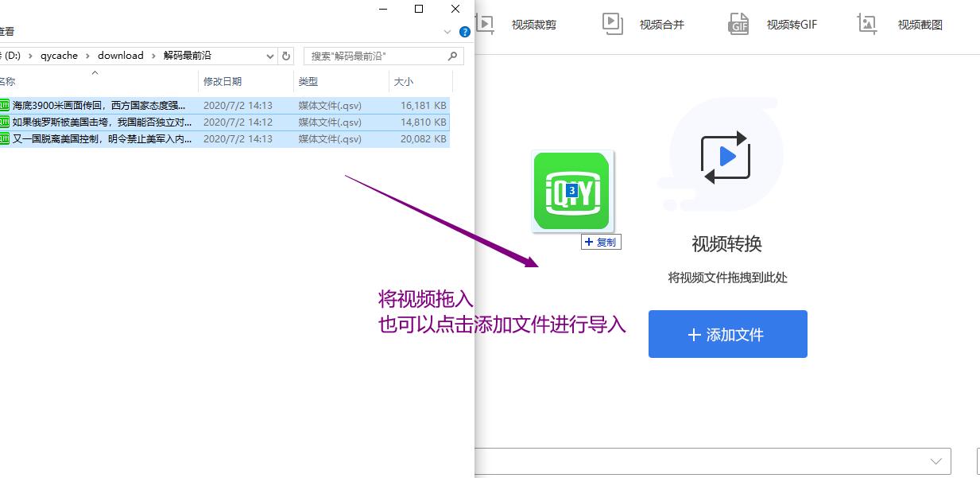Open the blue Explorer help icon
Screen dimensions: 980x478
coord(465,32)
